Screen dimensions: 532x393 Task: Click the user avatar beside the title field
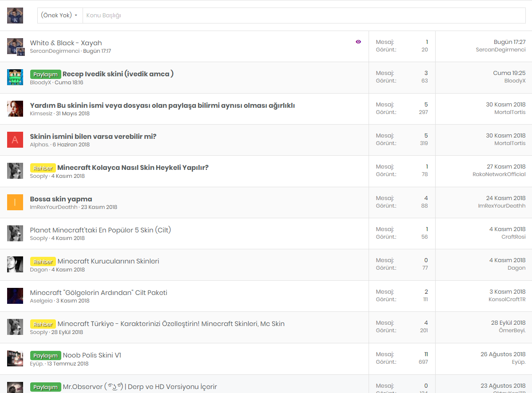pos(15,16)
